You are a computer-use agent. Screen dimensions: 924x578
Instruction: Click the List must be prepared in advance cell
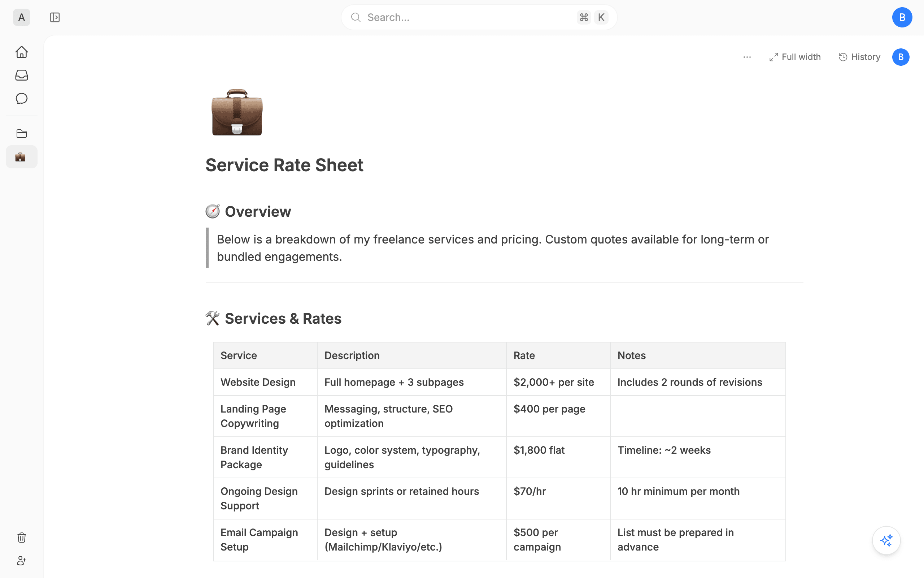[698, 540]
